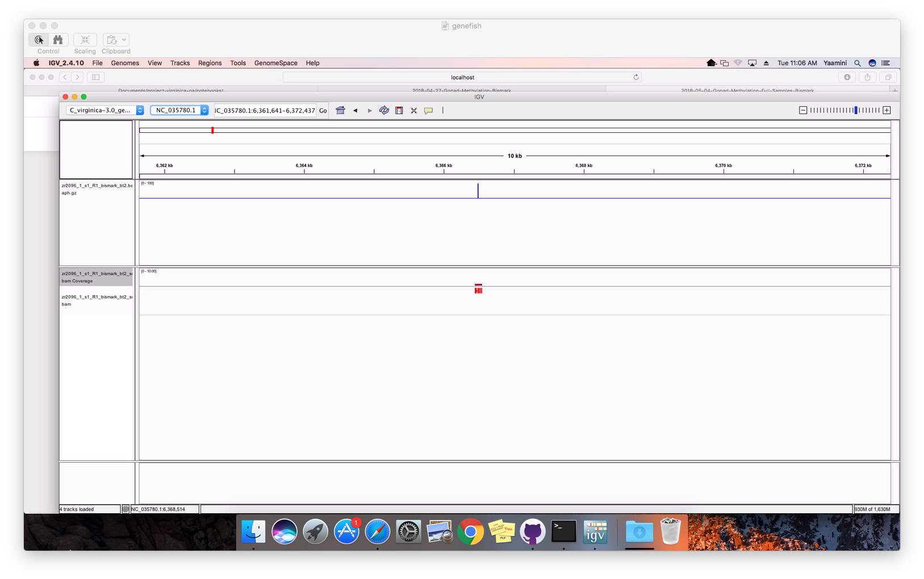
Task: Click the Safari show tabs icon
Action: point(888,77)
